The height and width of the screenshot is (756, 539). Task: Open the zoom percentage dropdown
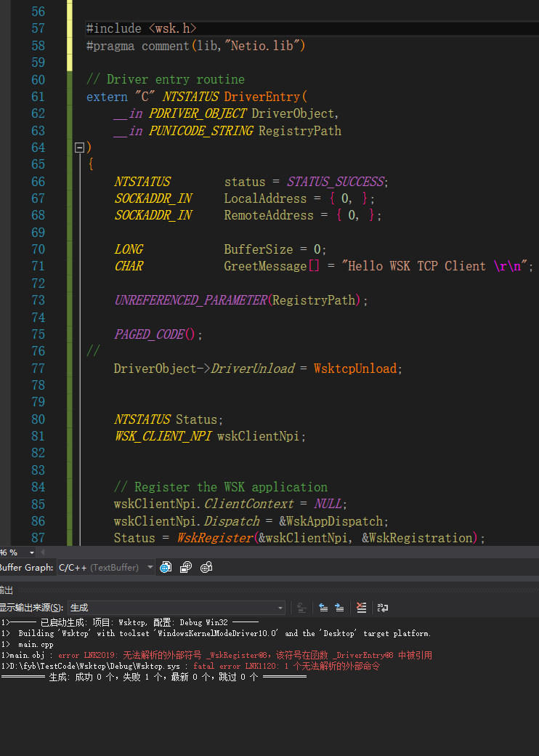32,552
